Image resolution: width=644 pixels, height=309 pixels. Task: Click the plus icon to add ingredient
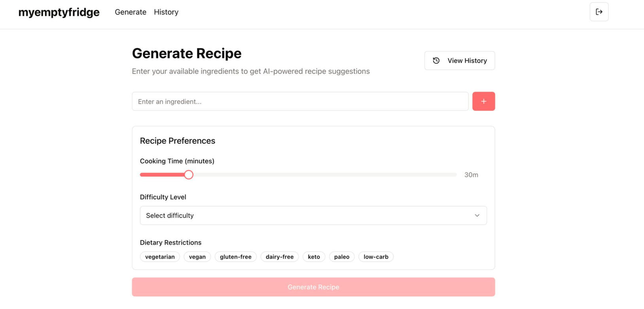coord(483,101)
